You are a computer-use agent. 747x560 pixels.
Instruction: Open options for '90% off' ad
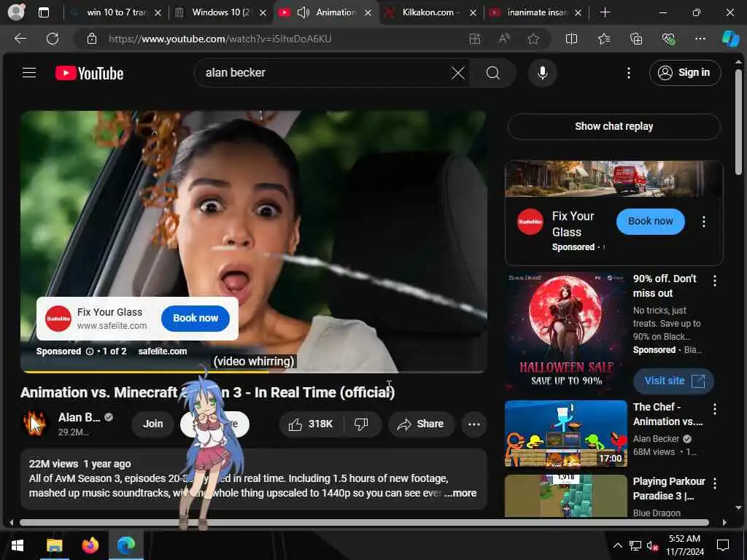pyautogui.click(x=715, y=281)
